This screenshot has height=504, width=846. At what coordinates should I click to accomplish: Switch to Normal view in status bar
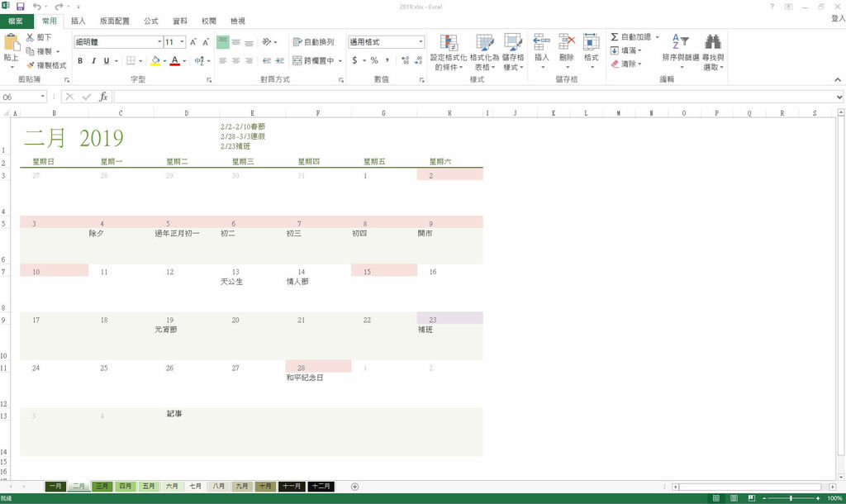[x=716, y=498]
